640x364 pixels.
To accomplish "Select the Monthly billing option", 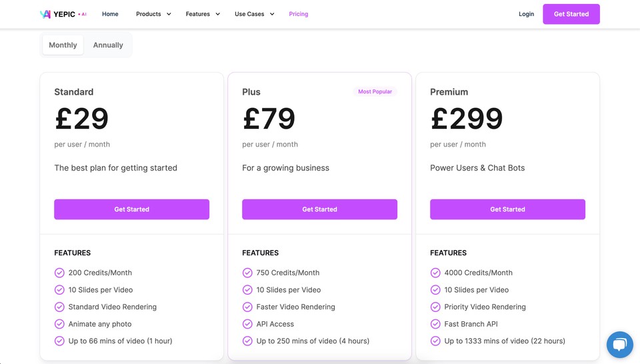I will (63, 45).
